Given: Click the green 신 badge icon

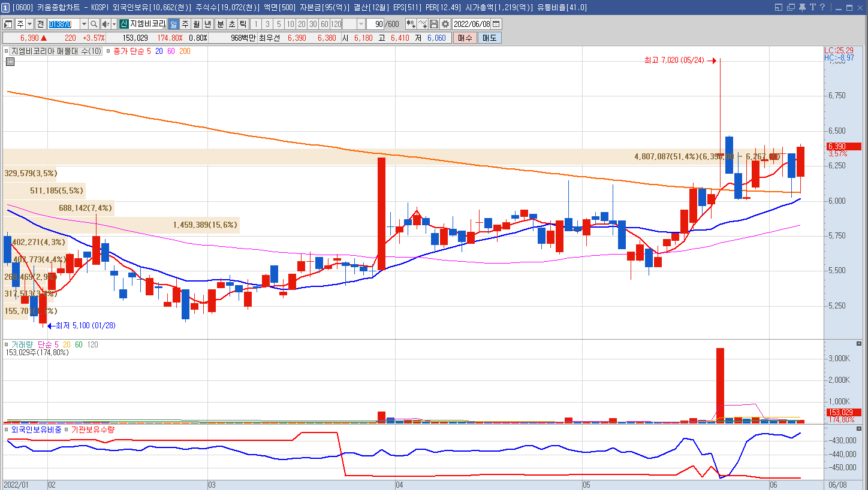Looking at the screenshot, I should click(x=123, y=24).
